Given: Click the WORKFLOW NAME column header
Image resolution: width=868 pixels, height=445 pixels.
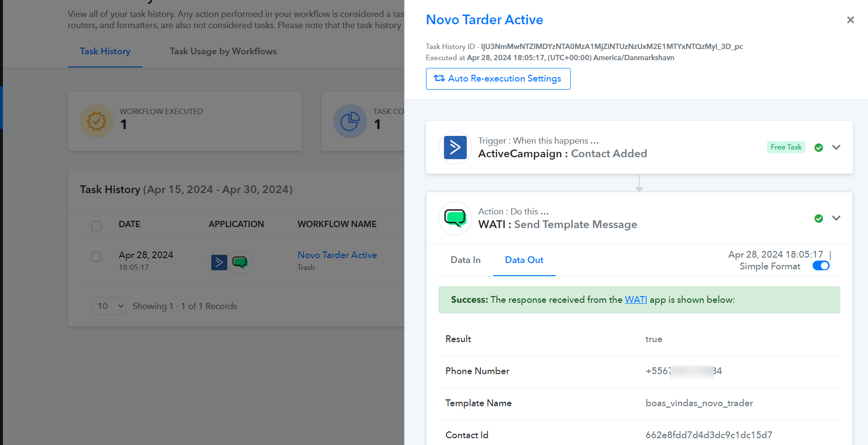Looking at the screenshot, I should (337, 224).
